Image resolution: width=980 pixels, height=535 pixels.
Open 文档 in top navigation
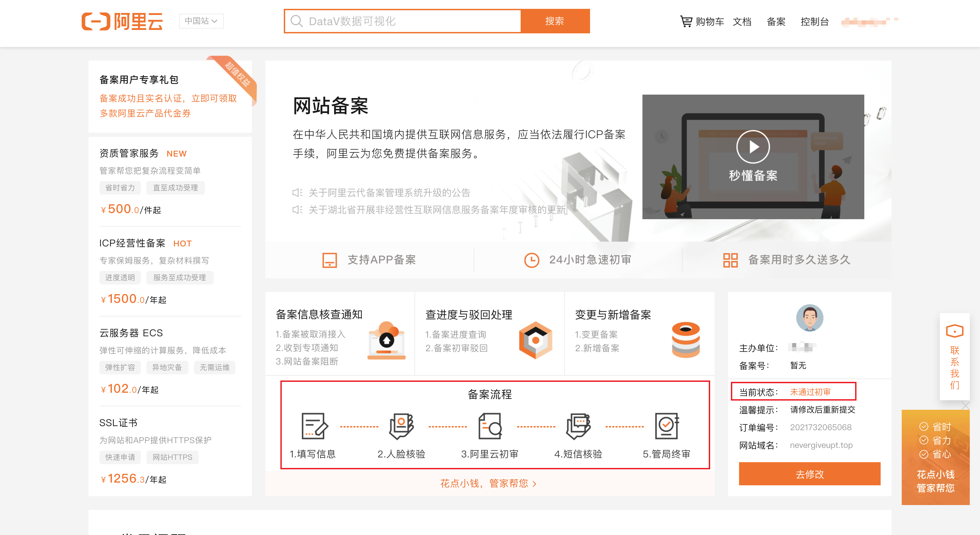[742, 22]
